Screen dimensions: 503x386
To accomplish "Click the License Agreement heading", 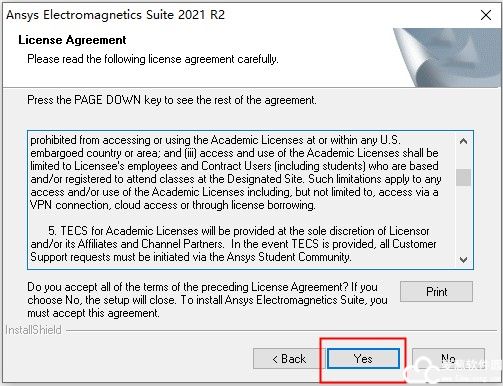I will tap(72, 40).
